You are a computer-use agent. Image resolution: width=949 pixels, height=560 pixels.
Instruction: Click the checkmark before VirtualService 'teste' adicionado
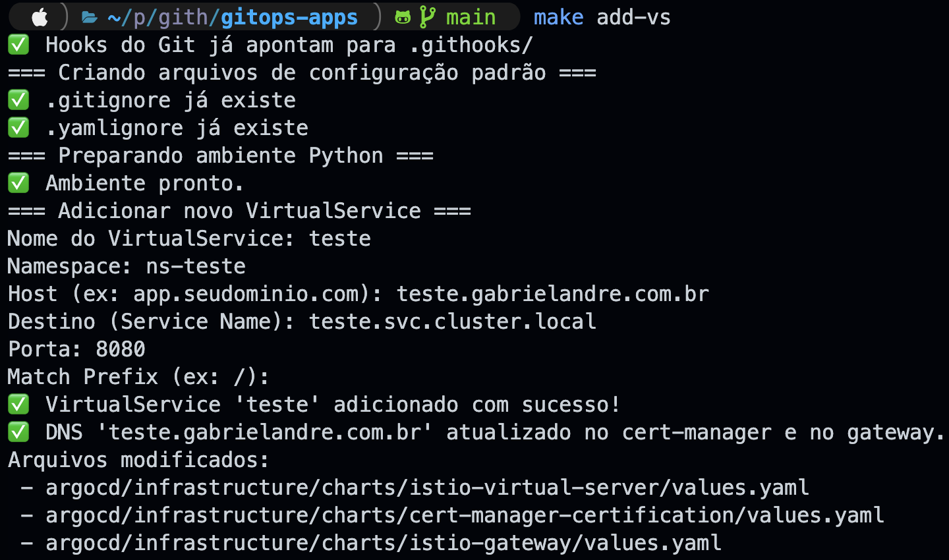tap(18, 405)
